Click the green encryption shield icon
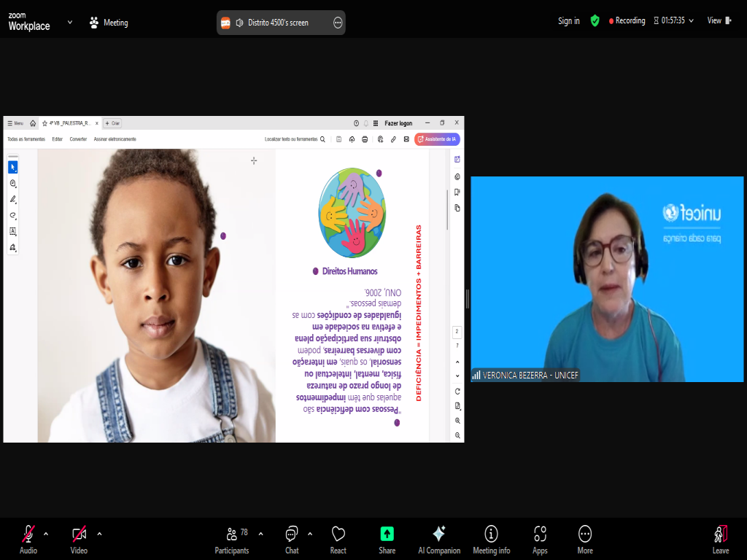This screenshot has height=560, width=747. (x=595, y=21)
